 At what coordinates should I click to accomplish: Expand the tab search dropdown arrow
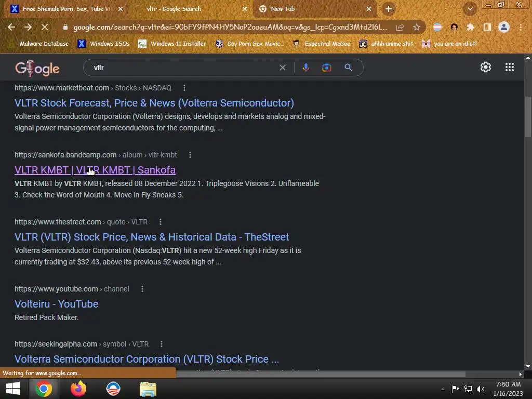click(470, 9)
